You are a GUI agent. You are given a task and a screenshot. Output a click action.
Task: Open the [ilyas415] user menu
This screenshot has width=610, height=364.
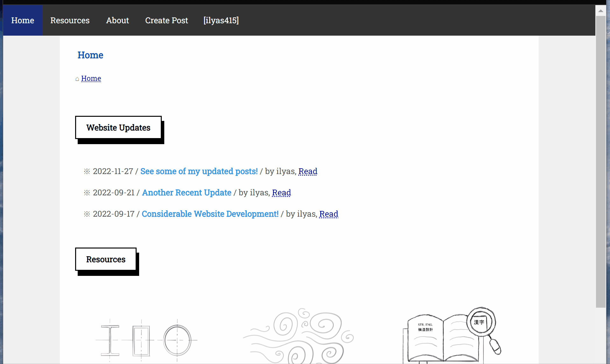tap(221, 20)
